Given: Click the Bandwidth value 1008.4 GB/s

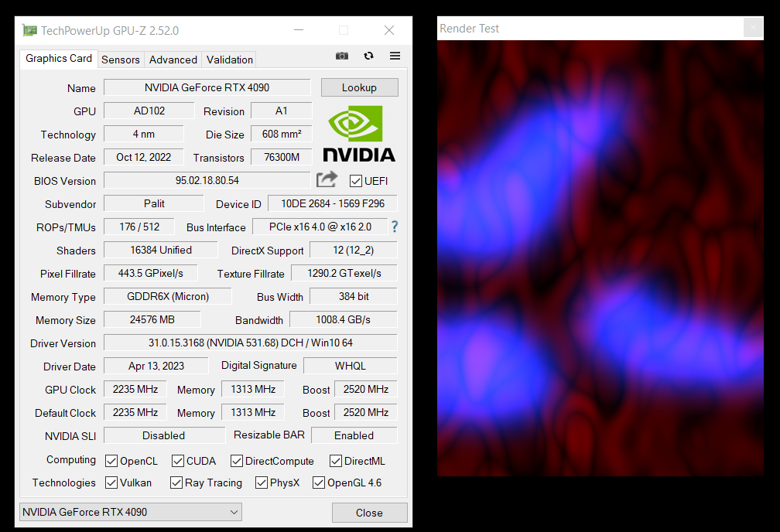Looking at the screenshot, I should click(344, 319).
